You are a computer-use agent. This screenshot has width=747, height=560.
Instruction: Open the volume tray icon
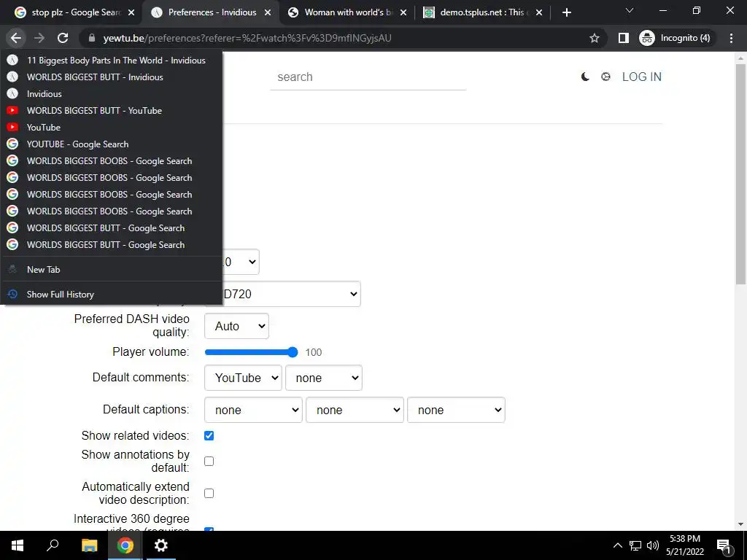[653, 545]
